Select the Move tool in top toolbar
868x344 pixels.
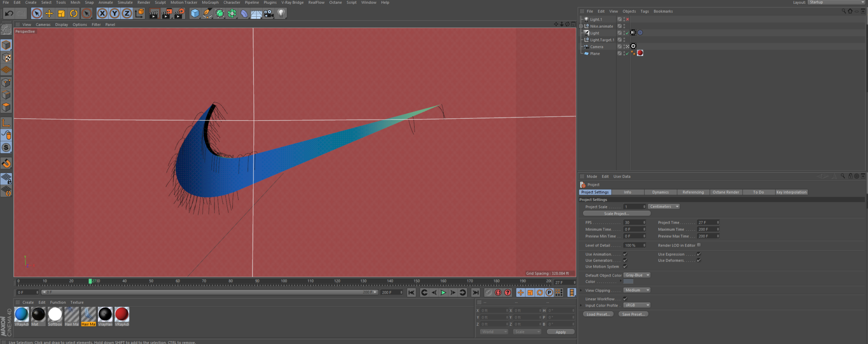tap(49, 14)
